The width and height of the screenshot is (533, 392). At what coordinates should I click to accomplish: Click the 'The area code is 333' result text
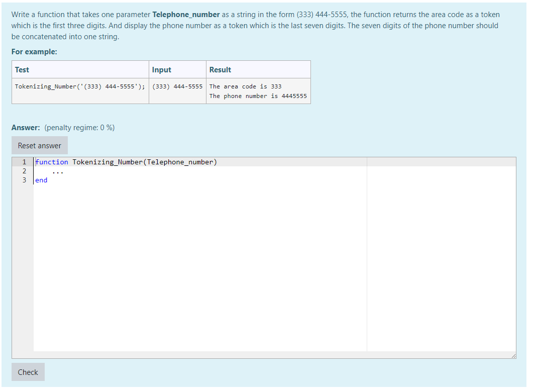245,86
